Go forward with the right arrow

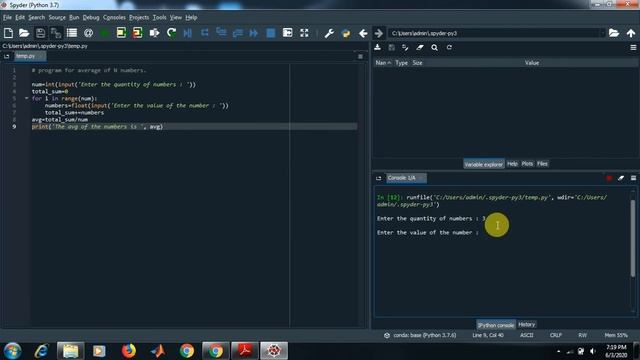tap(379, 33)
